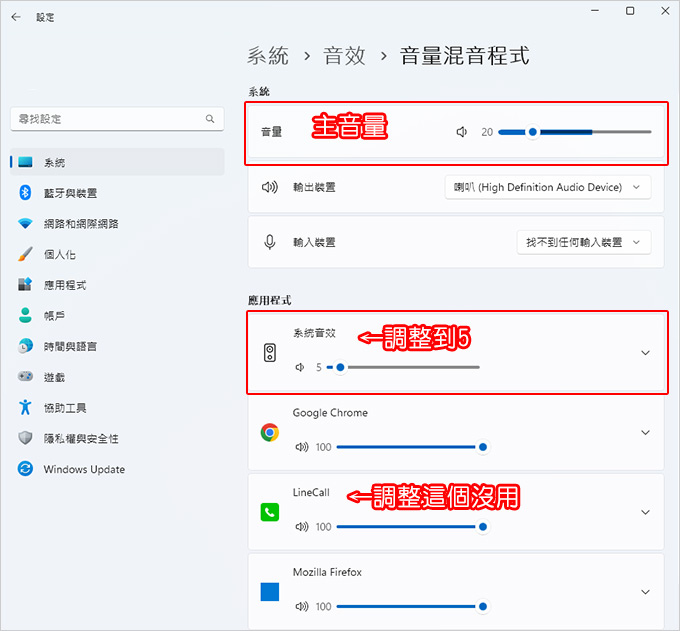Click the Mozilla Firefox blue square icon
Image resolution: width=680 pixels, height=631 pixels.
(270, 592)
